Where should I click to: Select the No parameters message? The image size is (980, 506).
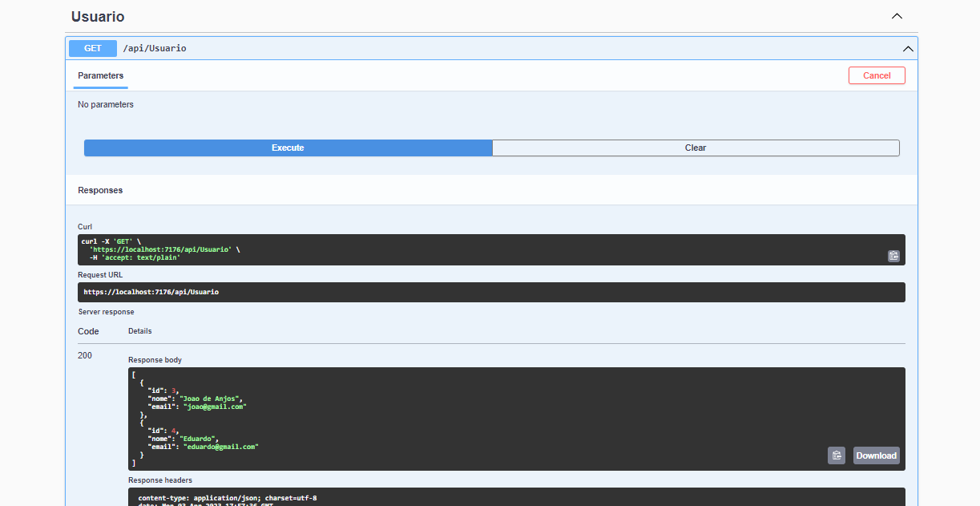106,104
